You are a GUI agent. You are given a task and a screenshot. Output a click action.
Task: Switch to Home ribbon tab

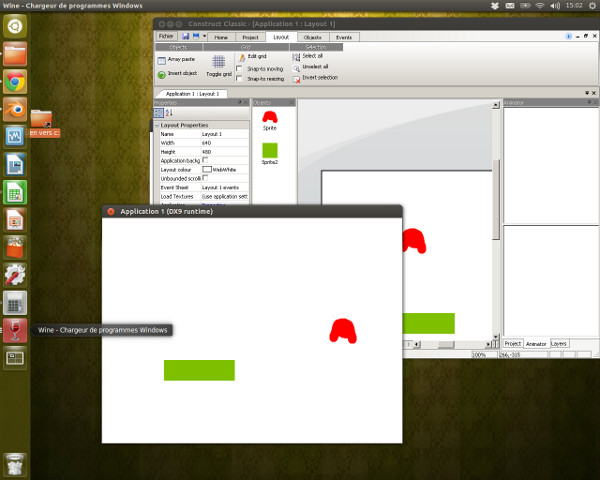click(220, 37)
